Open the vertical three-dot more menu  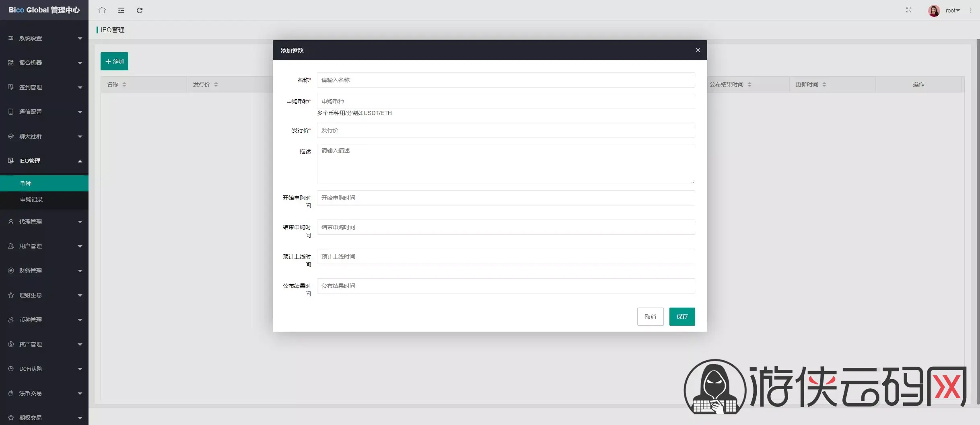(x=971, y=10)
